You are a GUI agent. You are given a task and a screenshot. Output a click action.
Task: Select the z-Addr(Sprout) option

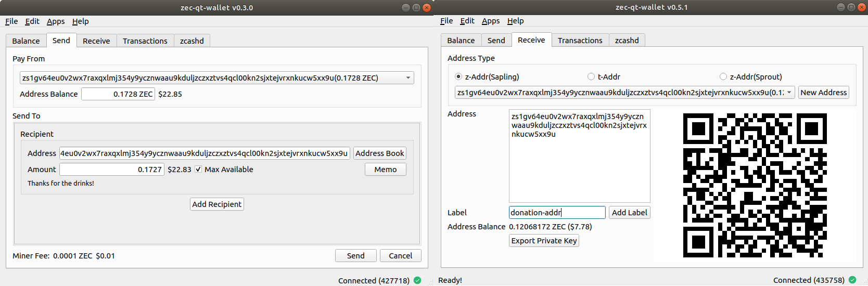(x=723, y=77)
